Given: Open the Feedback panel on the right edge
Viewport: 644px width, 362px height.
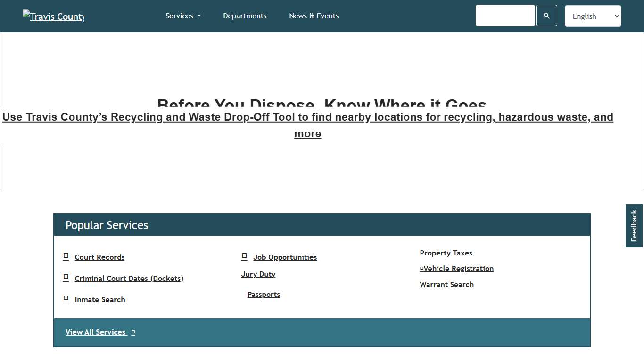Looking at the screenshot, I should (634, 226).
